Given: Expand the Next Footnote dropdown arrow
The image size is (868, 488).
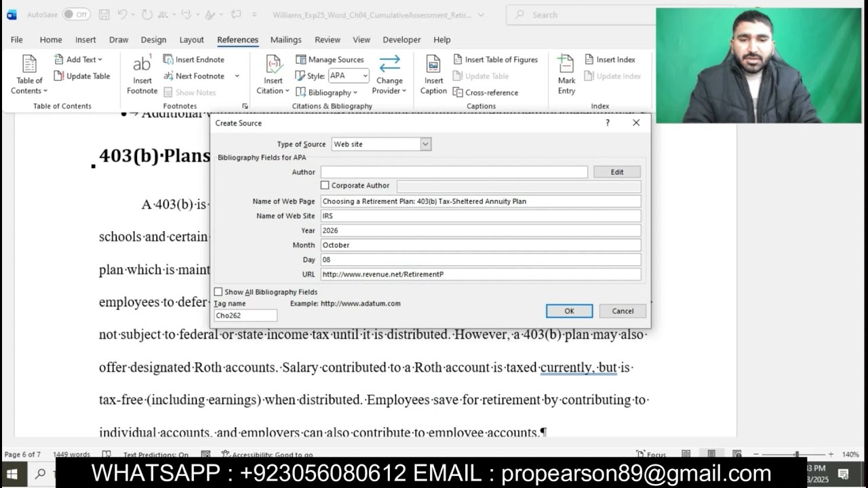Looking at the screenshot, I should point(237,76).
